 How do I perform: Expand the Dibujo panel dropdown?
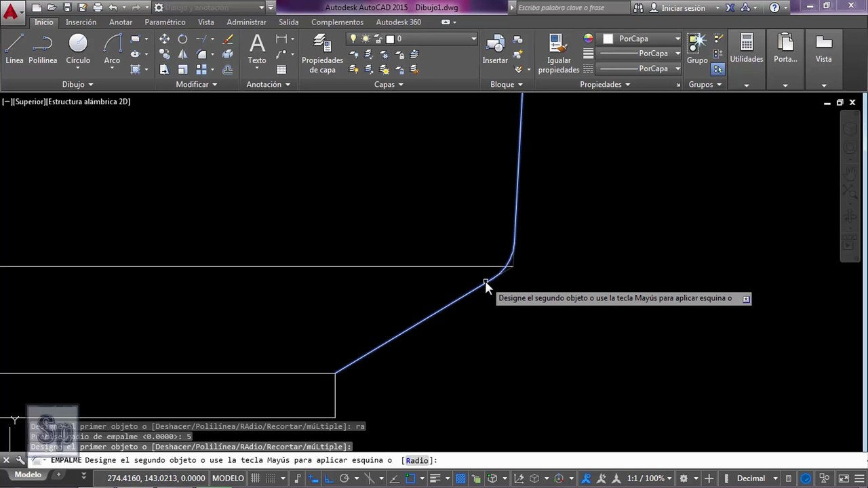(77, 85)
